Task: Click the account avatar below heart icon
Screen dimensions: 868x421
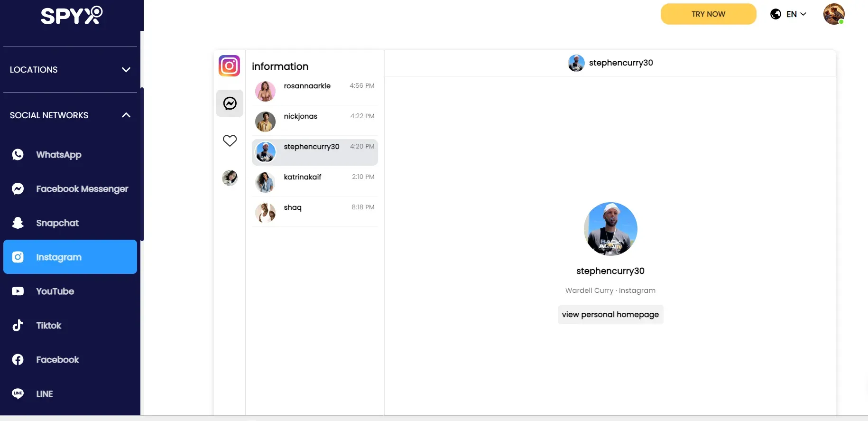Action: click(230, 178)
